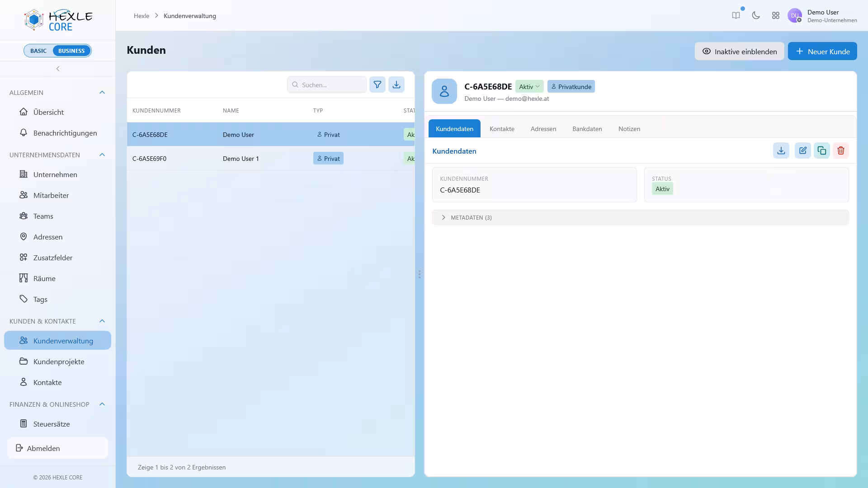Select customer row C-6A5E69F0

point(271,159)
